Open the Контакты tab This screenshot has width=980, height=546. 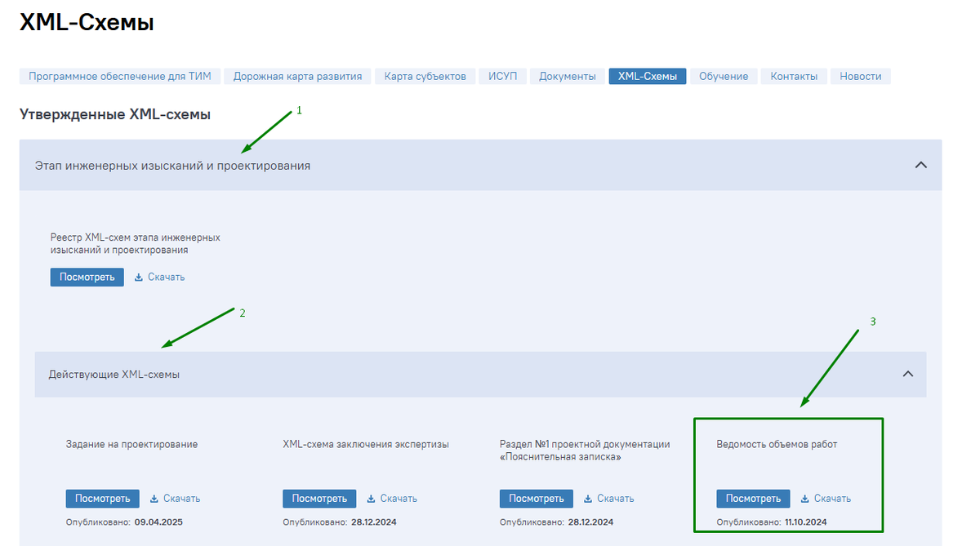click(x=794, y=76)
